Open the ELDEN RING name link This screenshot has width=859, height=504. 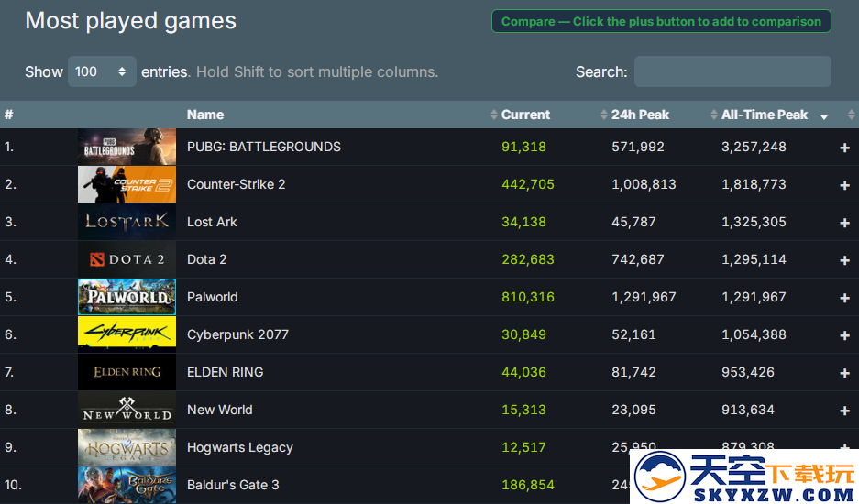click(x=226, y=372)
